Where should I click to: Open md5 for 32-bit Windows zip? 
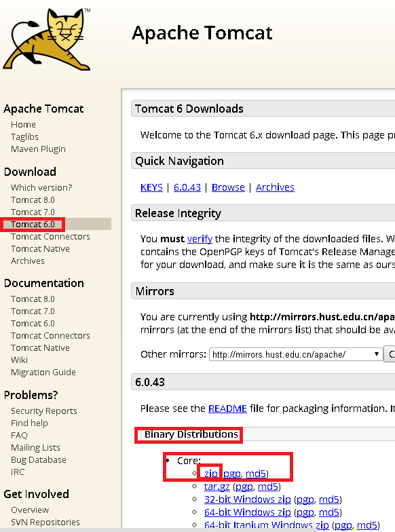pos(328,499)
